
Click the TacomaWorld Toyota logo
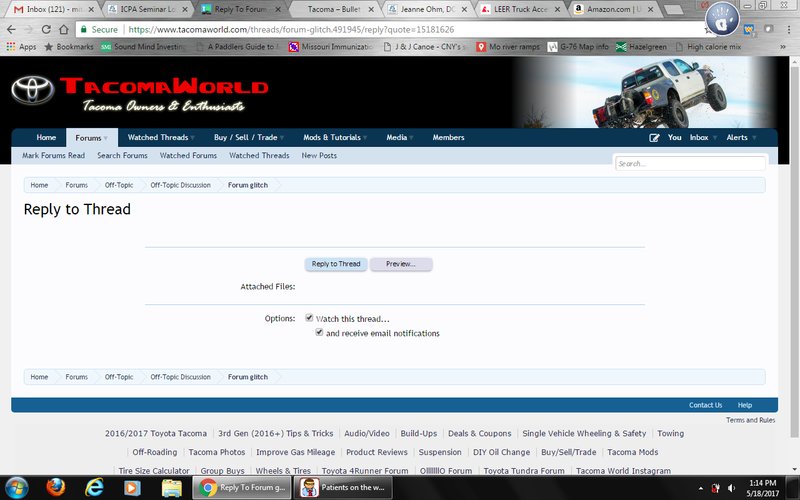pos(33,90)
